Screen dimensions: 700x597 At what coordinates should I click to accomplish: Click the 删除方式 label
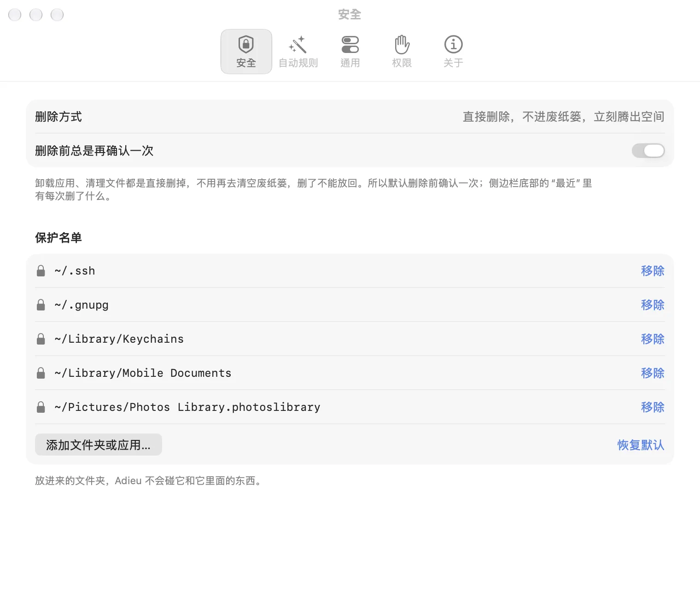point(58,117)
